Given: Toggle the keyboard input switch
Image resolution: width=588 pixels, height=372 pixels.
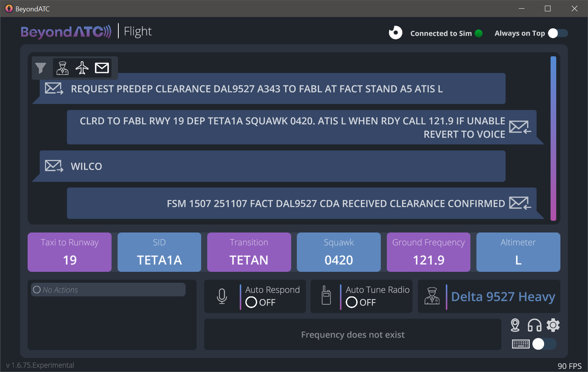Looking at the screenshot, I should pyautogui.click(x=544, y=344).
